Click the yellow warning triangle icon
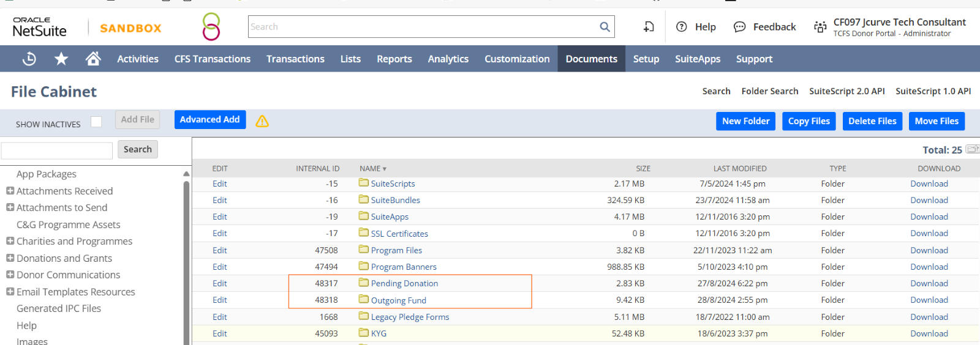This screenshot has height=345, width=980. pos(262,121)
